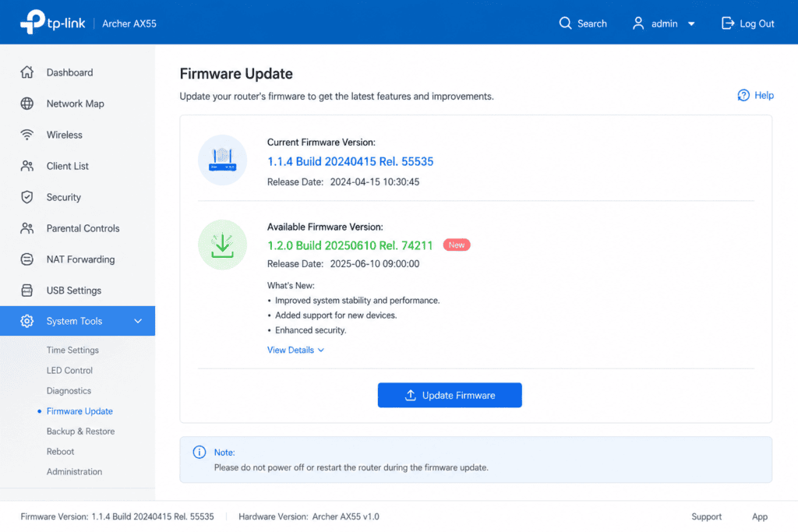This screenshot has width=798, height=532.
Task: Click the Update Firmware button
Action: 450,395
